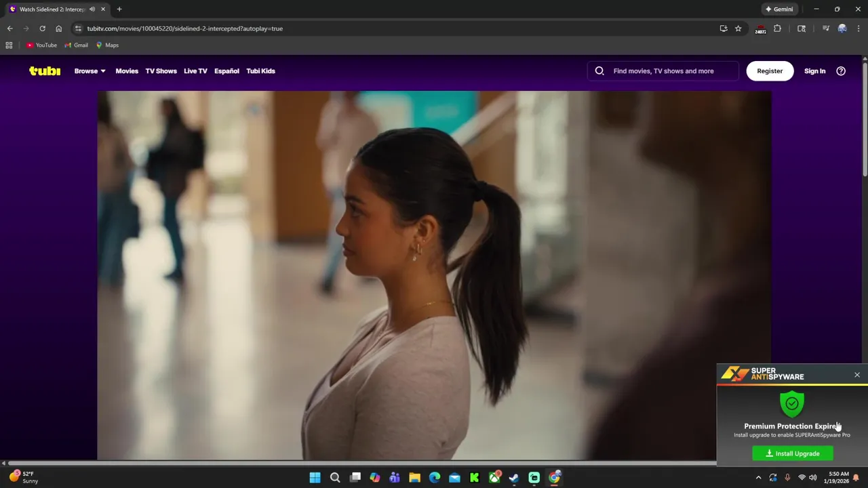Screen dimensions: 868x488
Task: Click the sync icon in system tray
Action: point(773,478)
